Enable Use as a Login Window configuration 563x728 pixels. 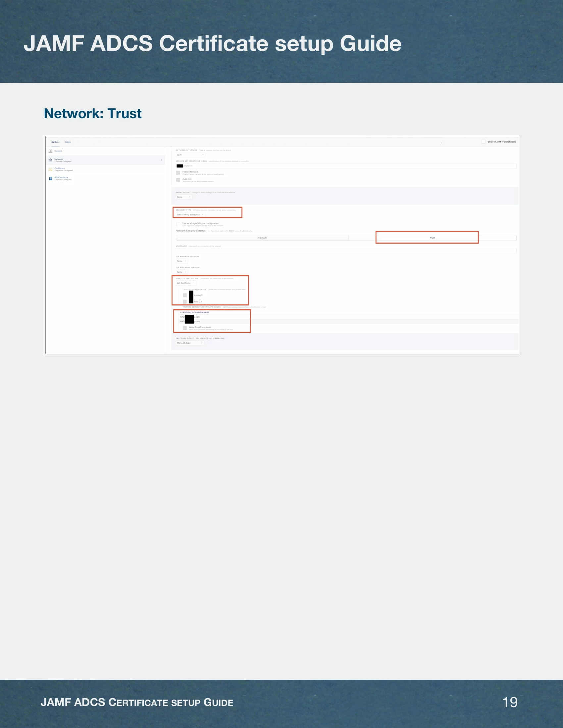tap(178, 224)
